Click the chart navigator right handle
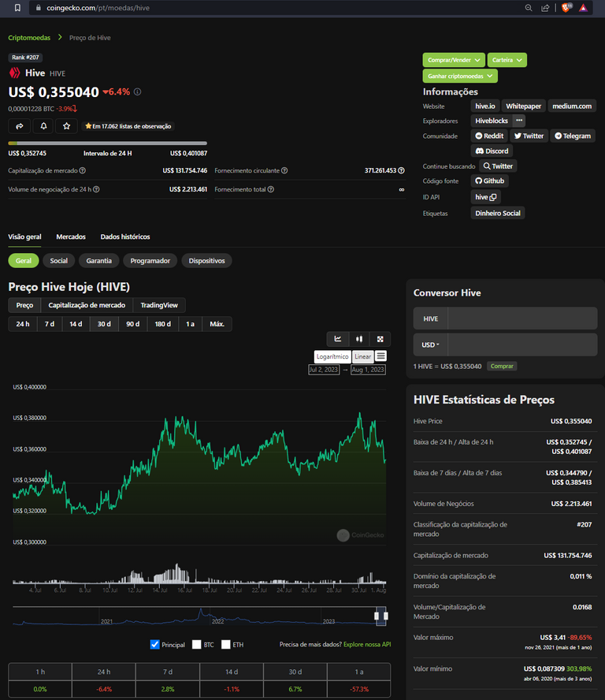Image resolution: width=605 pixels, height=700 pixels. pyautogui.click(x=386, y=616)
